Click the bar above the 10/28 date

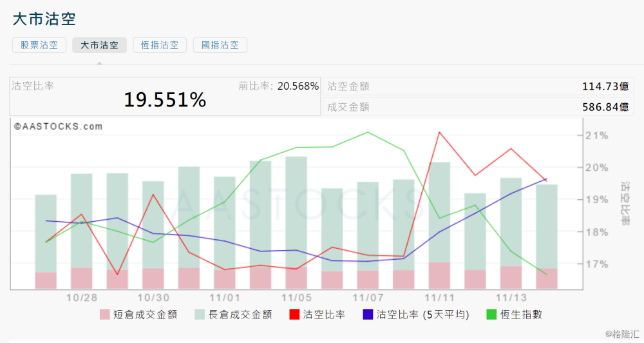pyautogui.click(x=82, y=231)
